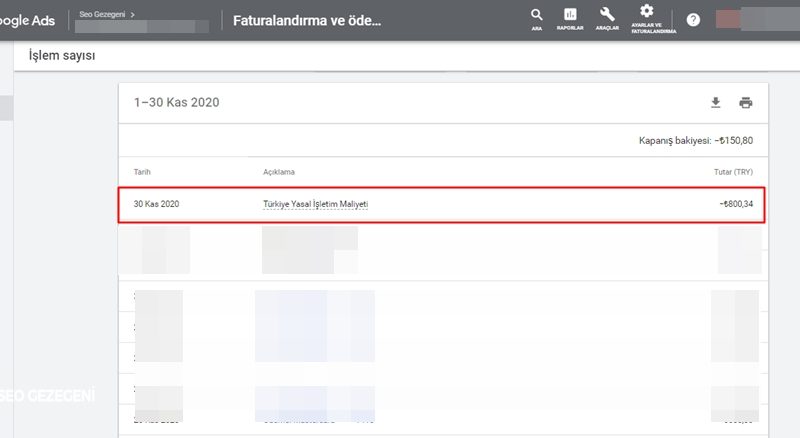Image resolution: width=800 pixels, height=438 pixels.
Task: Click the Kapanış bakiyesi balance text
Action: click(x=695, y=140)
